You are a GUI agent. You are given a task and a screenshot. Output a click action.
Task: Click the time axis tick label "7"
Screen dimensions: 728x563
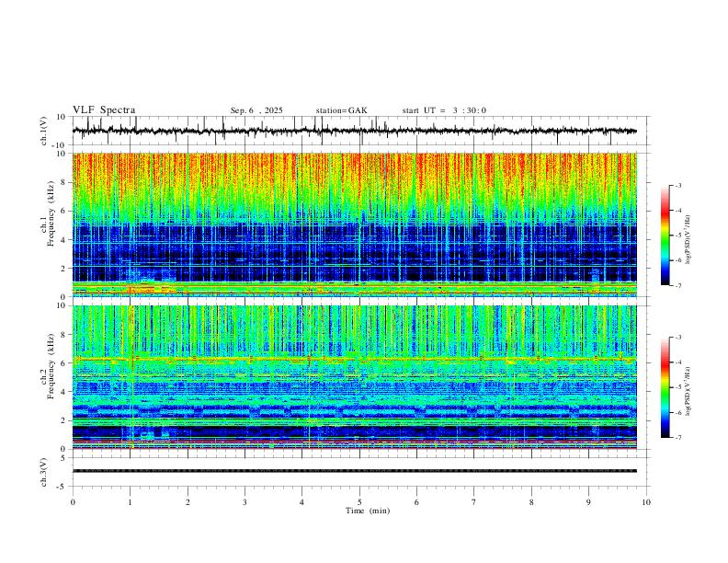pos(474,502)
